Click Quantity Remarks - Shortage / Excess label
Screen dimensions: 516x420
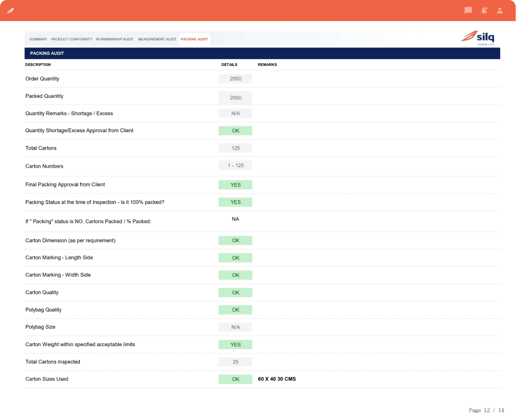pyautogui.click(x=69, y=114)
